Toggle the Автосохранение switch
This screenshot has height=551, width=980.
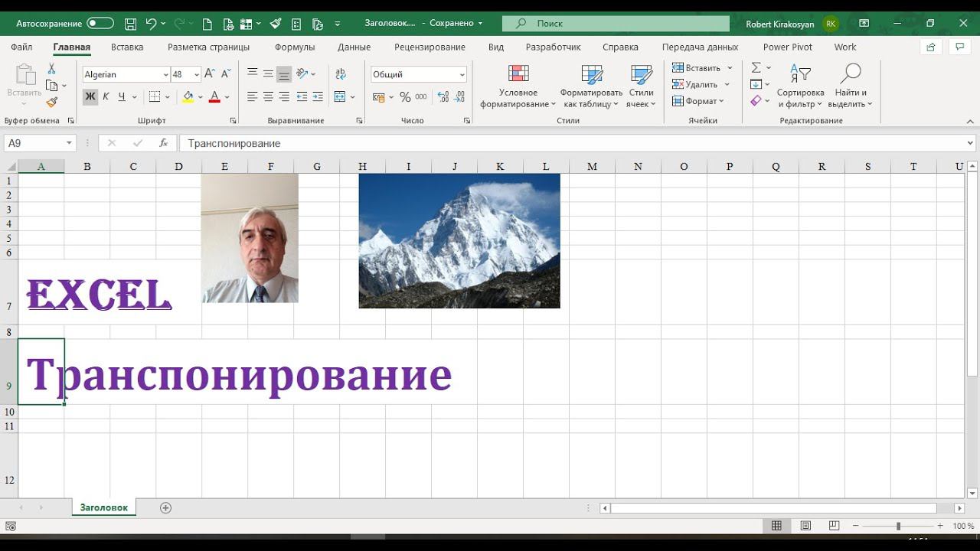pyautogui.click(x=100, y=24)
